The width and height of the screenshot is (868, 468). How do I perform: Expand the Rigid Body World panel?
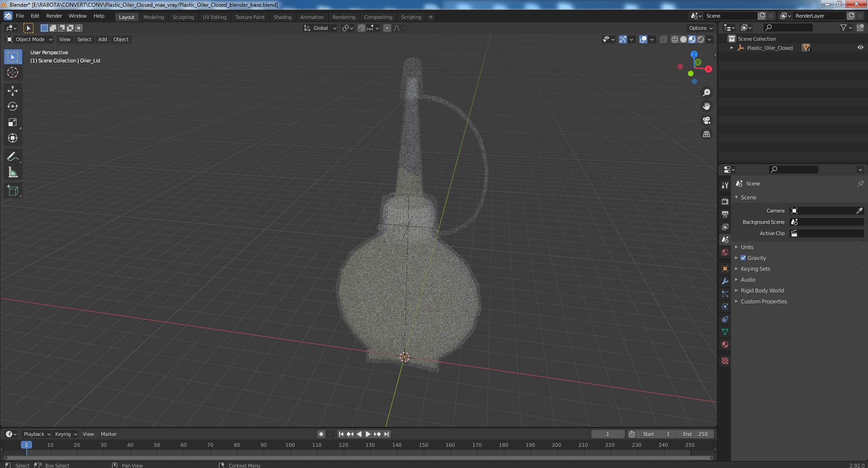(x=762, y=290)
